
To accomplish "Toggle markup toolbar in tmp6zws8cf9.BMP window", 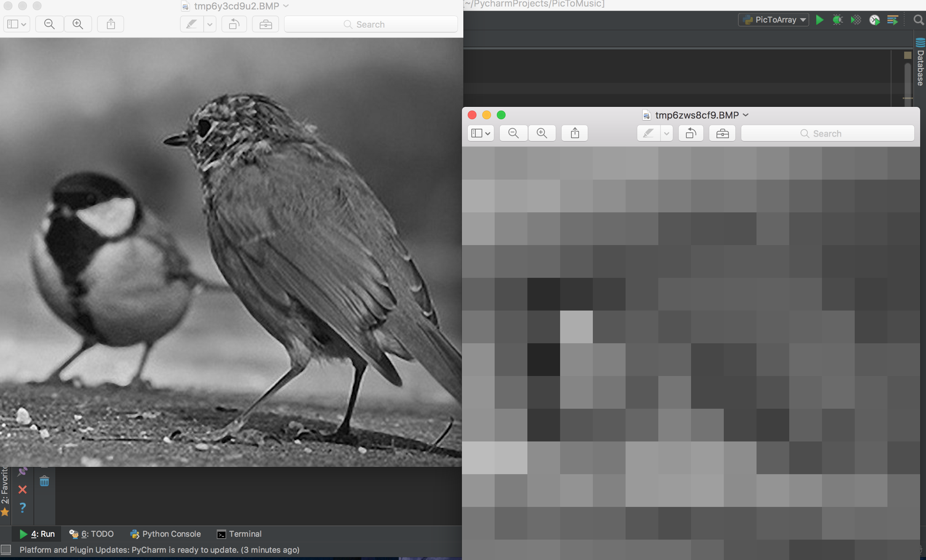I will tap(722, 133).
